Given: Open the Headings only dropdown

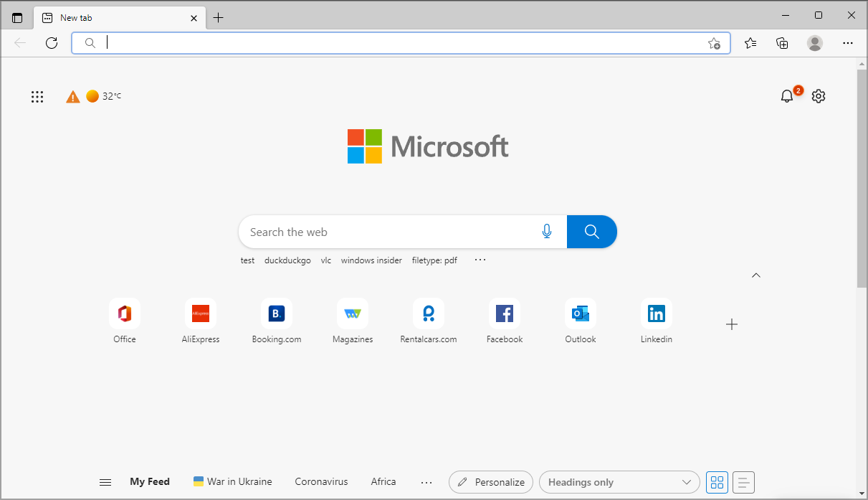Looking at the screenshot, I should coord(619,482).
